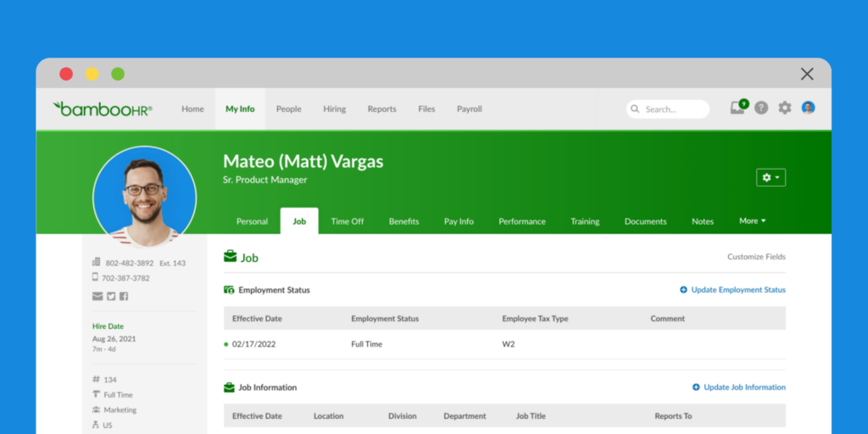Click the Customize Fields link

756,257
